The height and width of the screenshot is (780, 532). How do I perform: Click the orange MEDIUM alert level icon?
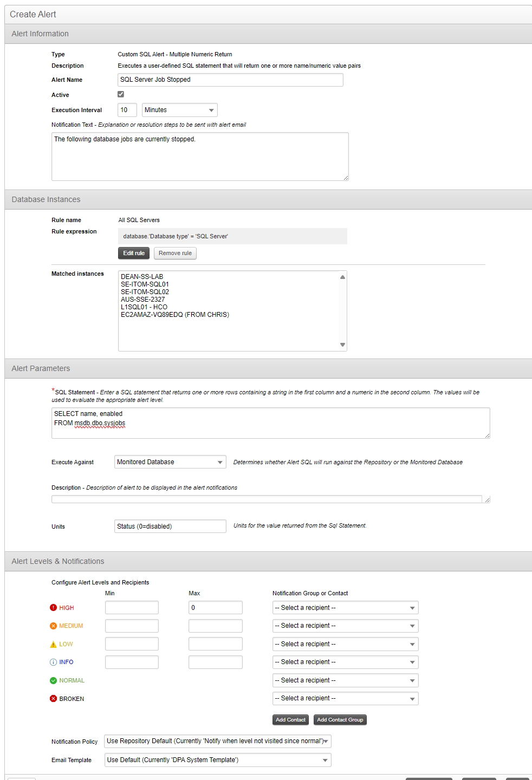tap(53, 626)
